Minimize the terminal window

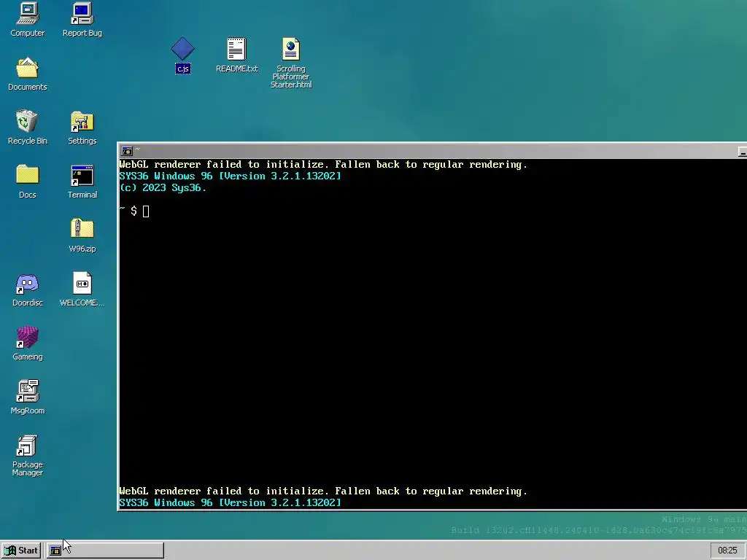coord(742,152)
